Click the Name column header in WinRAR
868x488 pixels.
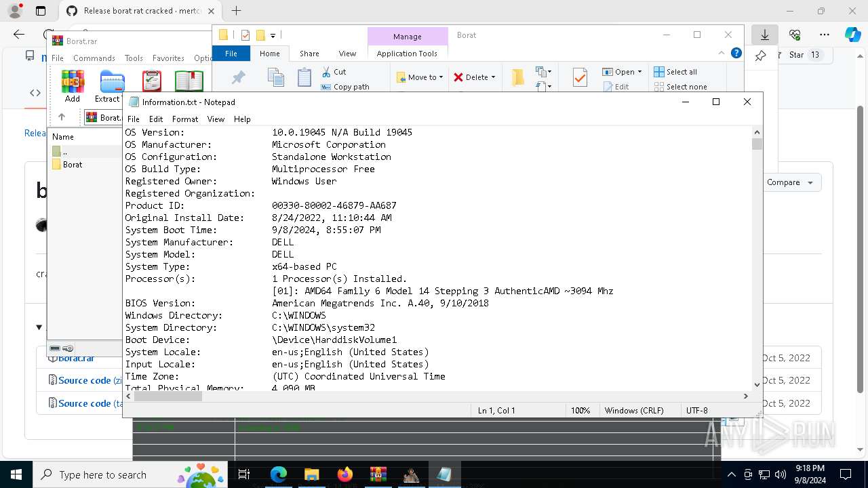pyautogui.click(x=63, y=137)
